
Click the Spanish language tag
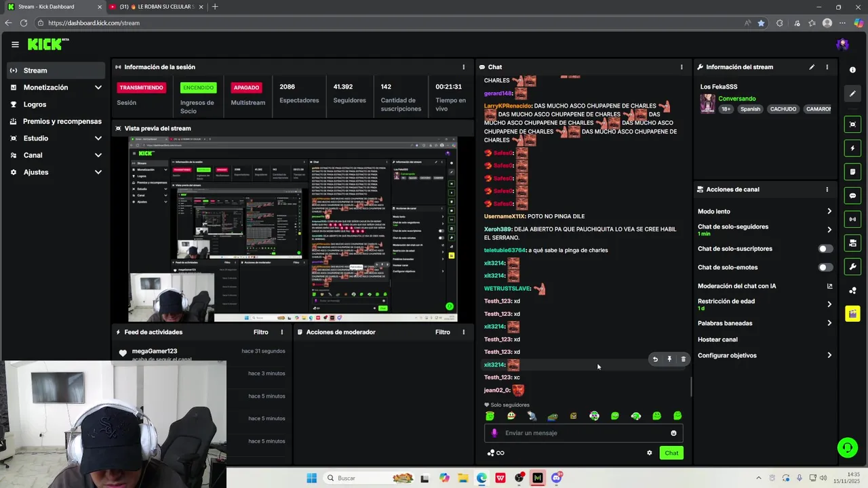750,109
